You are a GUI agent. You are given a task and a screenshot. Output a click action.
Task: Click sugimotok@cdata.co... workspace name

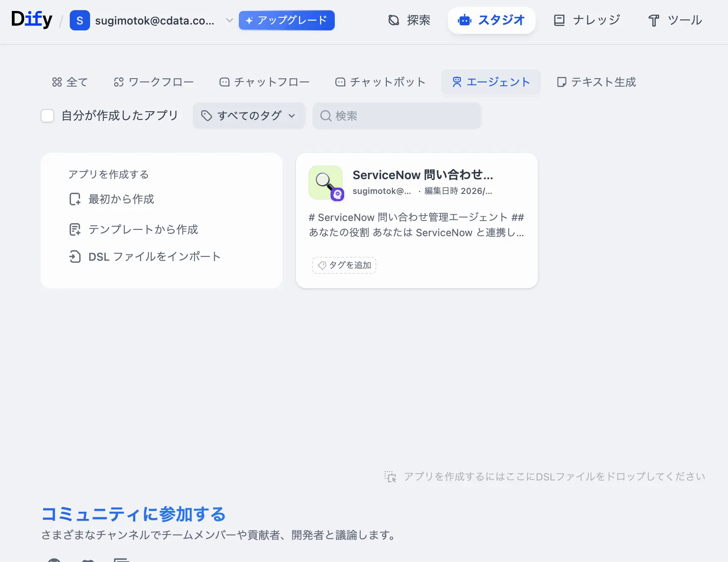point(155,21)
